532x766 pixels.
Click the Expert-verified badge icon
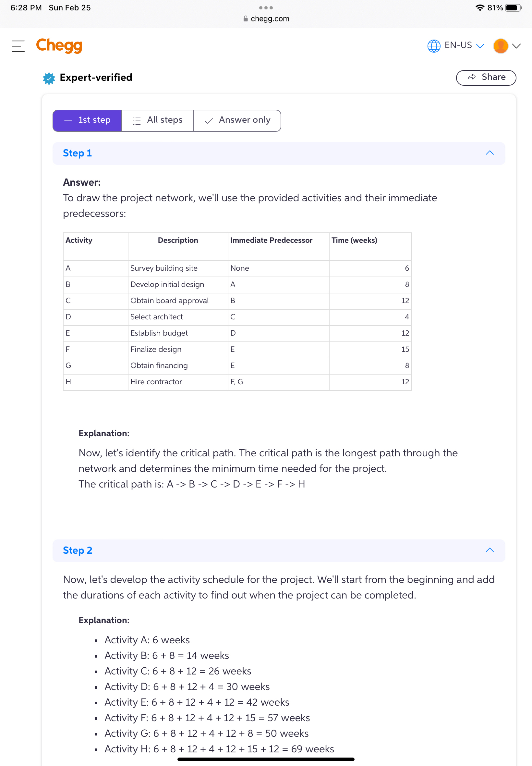(49, 78)
